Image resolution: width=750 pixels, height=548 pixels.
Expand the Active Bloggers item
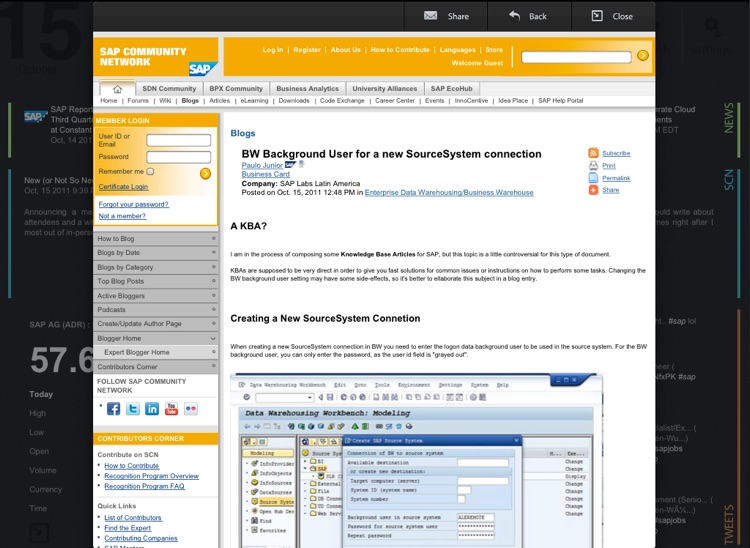pos(156,296)
